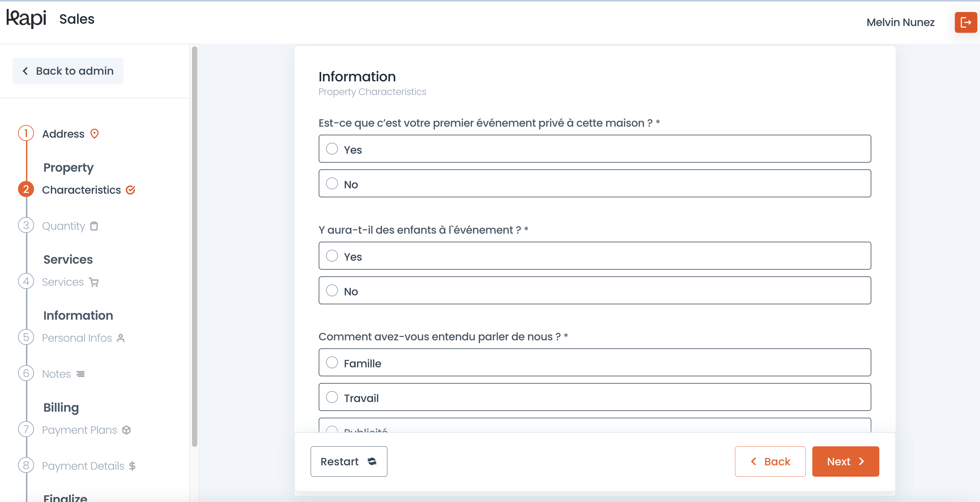Viewport: 980px width, 502px height.
Task: Click the checkmark icon beside Characteristics
Action: (x=130, y=190)
